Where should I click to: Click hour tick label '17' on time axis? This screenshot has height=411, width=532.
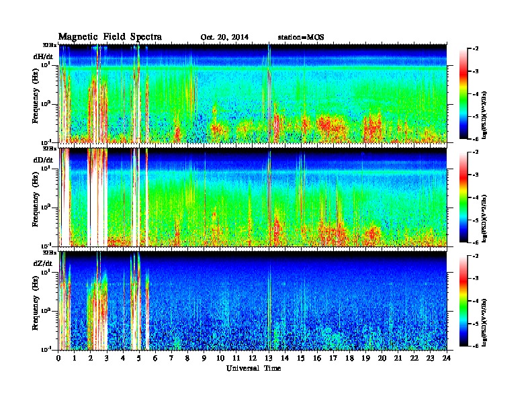(334, 359)
